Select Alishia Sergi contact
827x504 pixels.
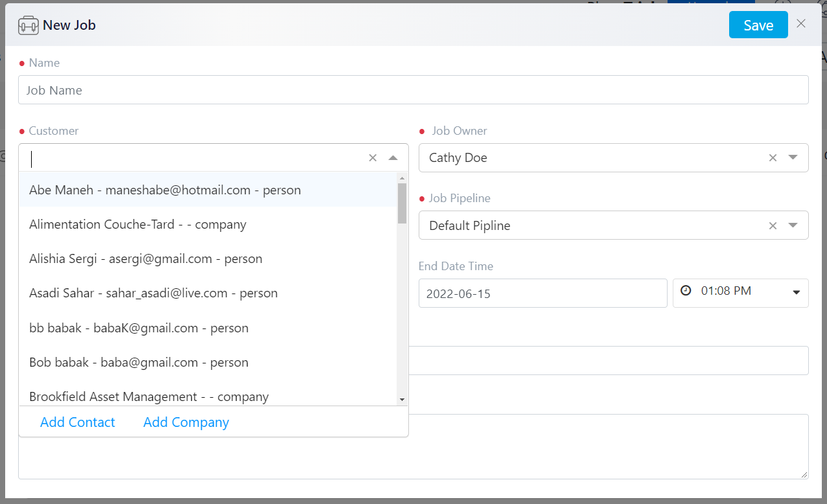[207, 258]
